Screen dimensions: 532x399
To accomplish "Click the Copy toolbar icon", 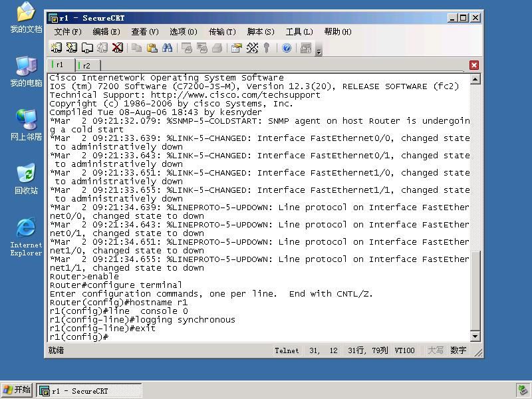I will click(x=137, y=48).
